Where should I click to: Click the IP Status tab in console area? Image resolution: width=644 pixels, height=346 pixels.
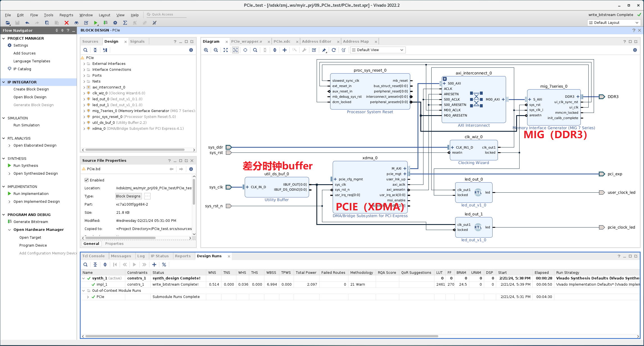tap(159, 256)
